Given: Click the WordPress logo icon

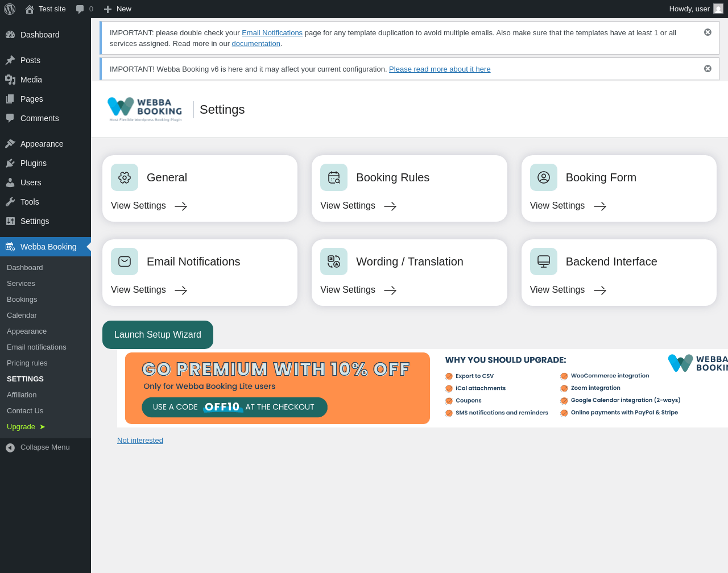Looking at the screenshot, I should click(x=10, y=9).
